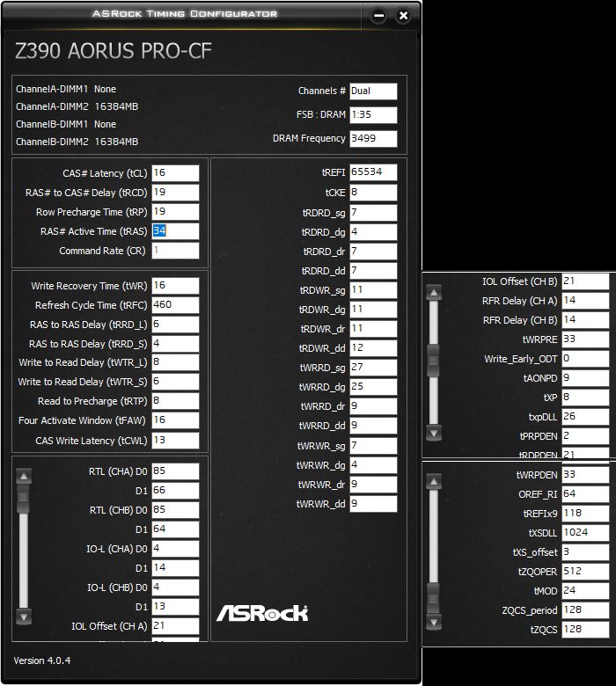The image size is (616, 686).
Task: Click the tZQCS value field
Action: 585,629
